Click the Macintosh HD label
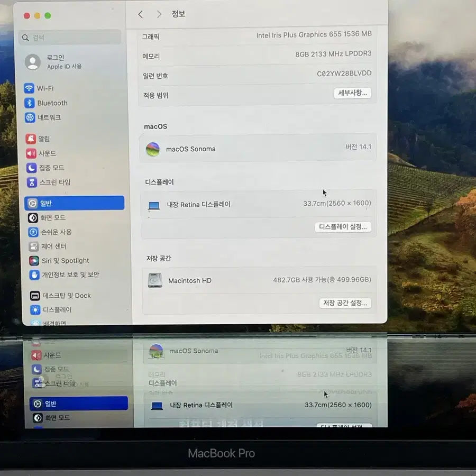 [x=190, y=280]
